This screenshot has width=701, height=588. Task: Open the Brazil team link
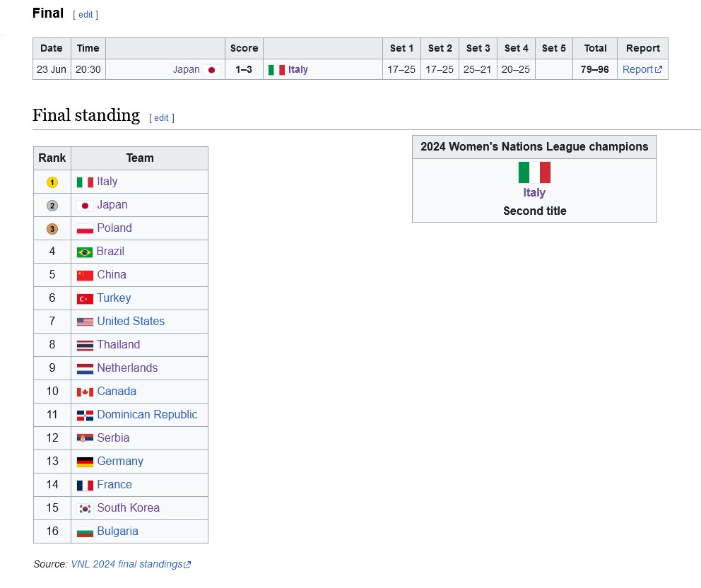pyautogui.click(x=110, y=251)
